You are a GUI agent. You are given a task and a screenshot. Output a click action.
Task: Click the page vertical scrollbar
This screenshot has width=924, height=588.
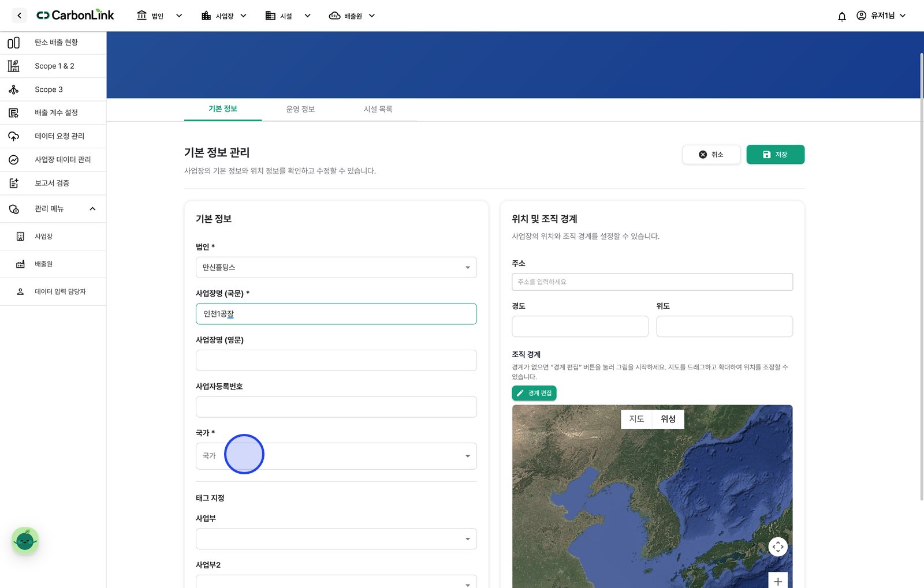(x=922, y=277)
